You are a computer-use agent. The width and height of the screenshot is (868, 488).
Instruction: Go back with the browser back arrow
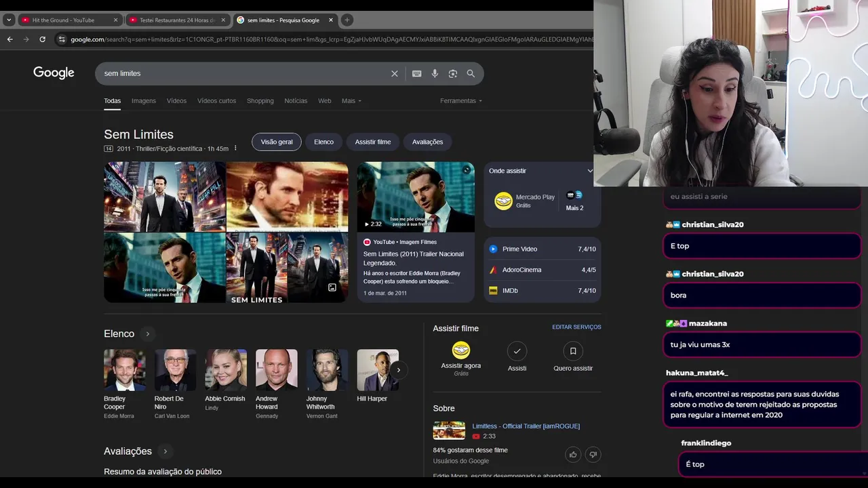pos(9,39)
